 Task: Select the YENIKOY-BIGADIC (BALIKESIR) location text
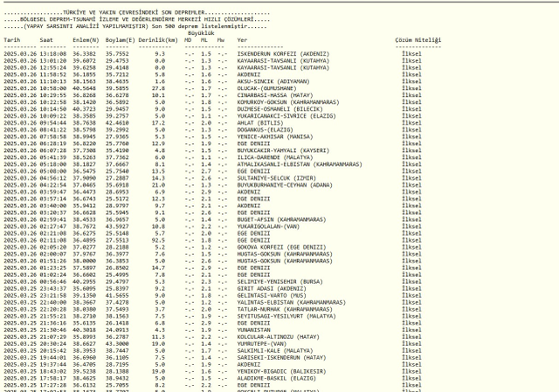click(281, 371)
